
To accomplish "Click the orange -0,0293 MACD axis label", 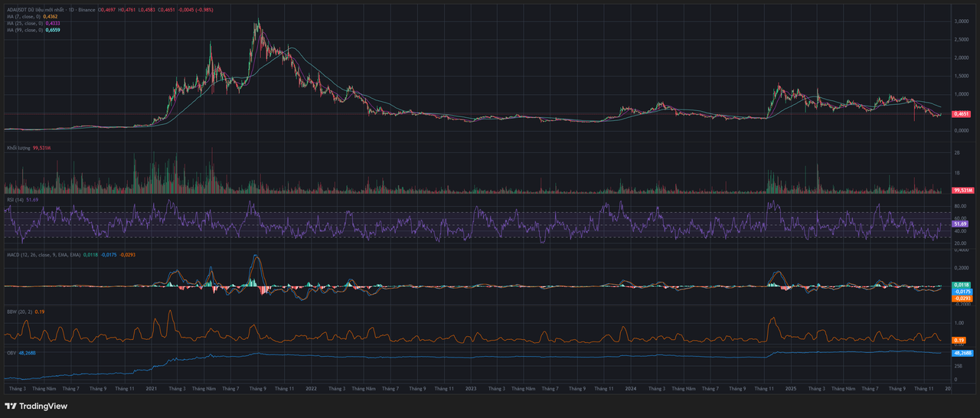I will pos(962,298).
